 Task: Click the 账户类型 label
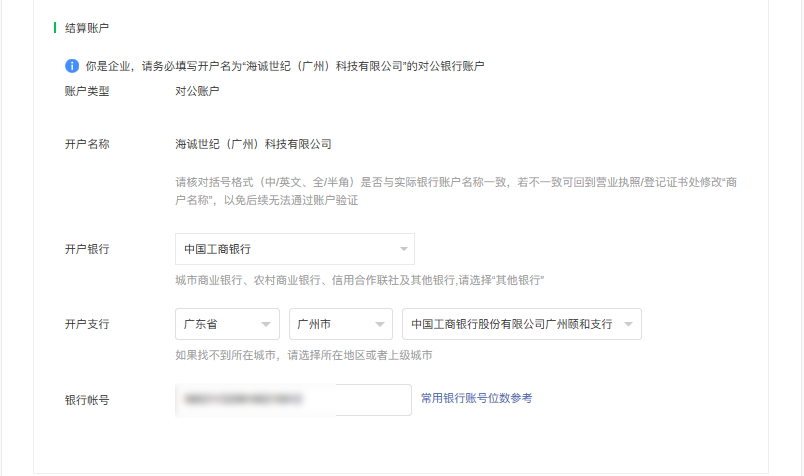[x=87, y=91]
